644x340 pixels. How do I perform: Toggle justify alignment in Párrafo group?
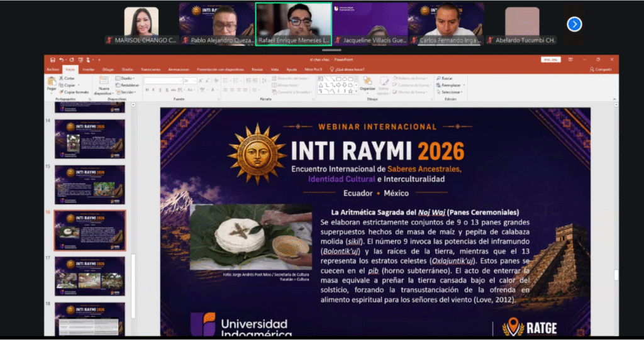point(246,90)
